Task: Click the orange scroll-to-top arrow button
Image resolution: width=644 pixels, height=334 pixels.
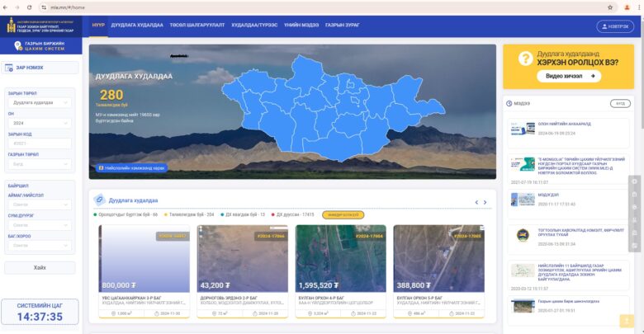Action: pos(627,320)
